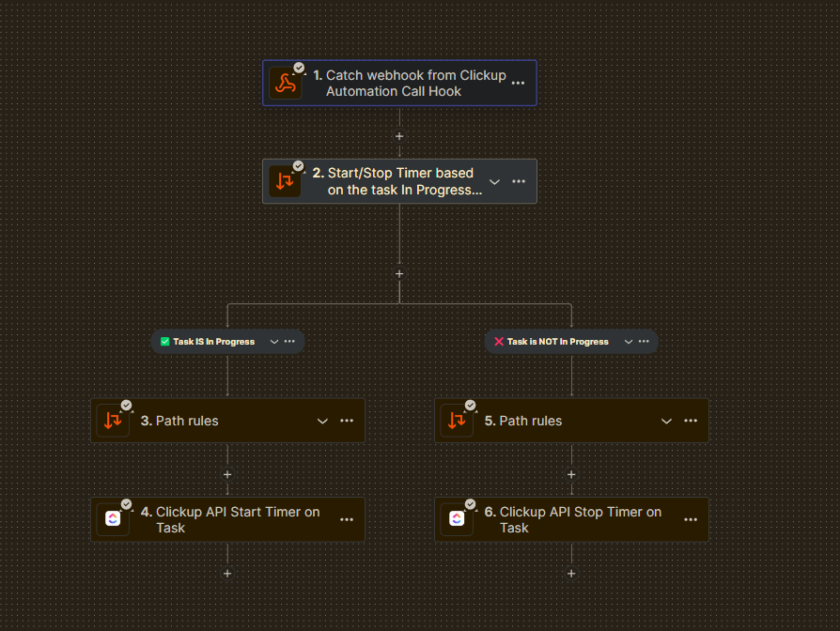The width and height of the screenshot is (840, 631).
Task: Click the webhook icon on step 1
Action: [285, 84]
